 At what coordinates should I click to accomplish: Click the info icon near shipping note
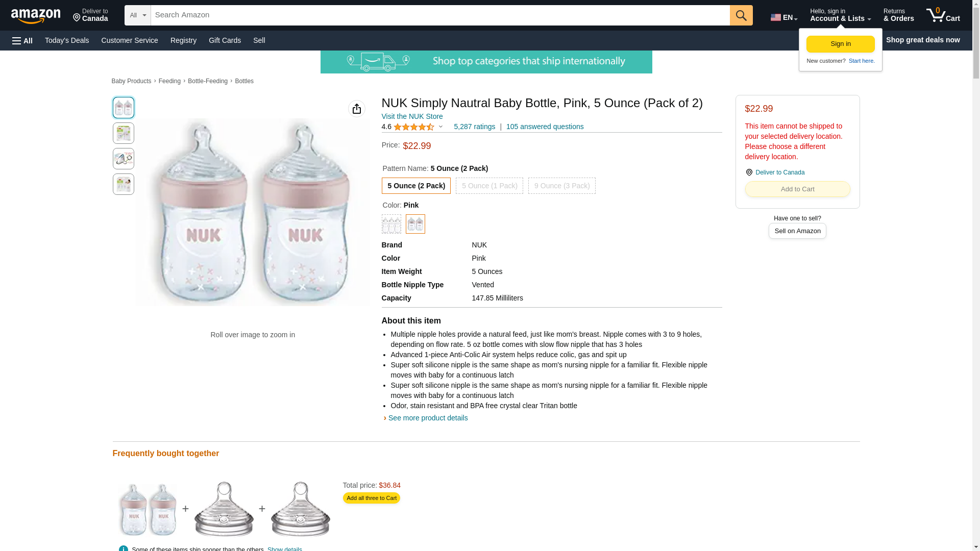pyautogui.click(x=124, y=548)
